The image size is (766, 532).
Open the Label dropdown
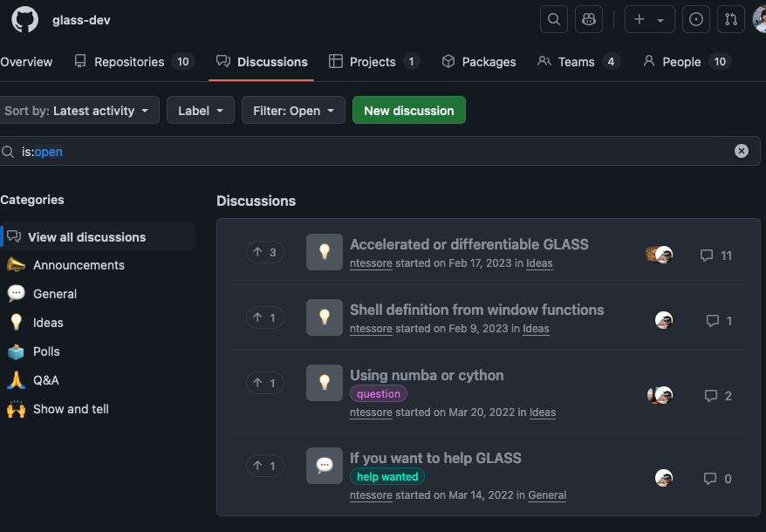click(x=201, y=111)
